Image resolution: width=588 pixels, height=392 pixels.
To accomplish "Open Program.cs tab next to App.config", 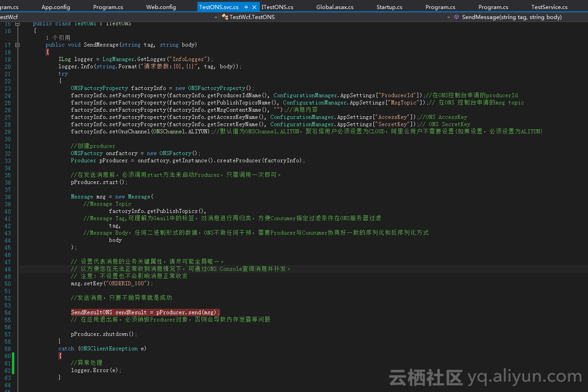I will click(108, 7).
